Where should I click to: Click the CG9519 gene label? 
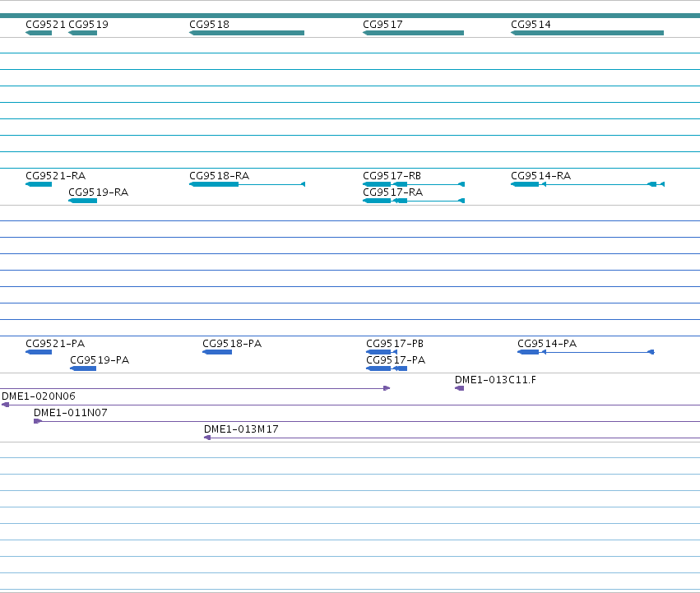pos(88,25)
